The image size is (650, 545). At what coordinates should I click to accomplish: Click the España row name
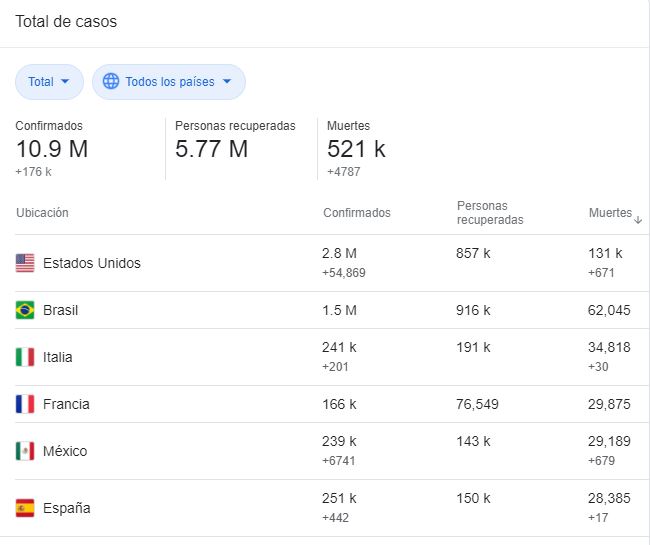[66, 508]
